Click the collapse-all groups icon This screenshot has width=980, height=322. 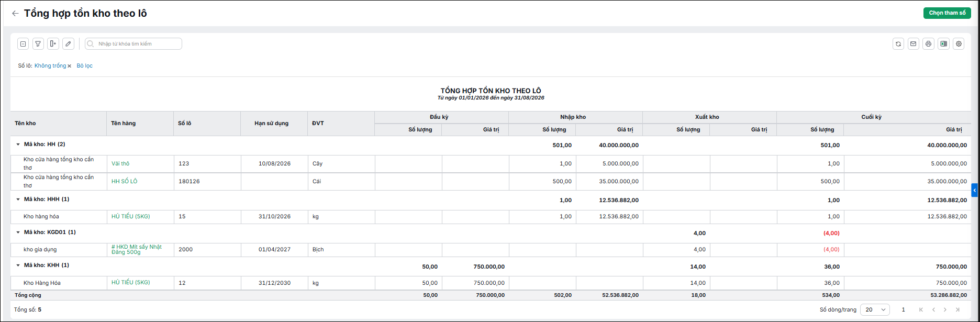(x=23, y=44)
